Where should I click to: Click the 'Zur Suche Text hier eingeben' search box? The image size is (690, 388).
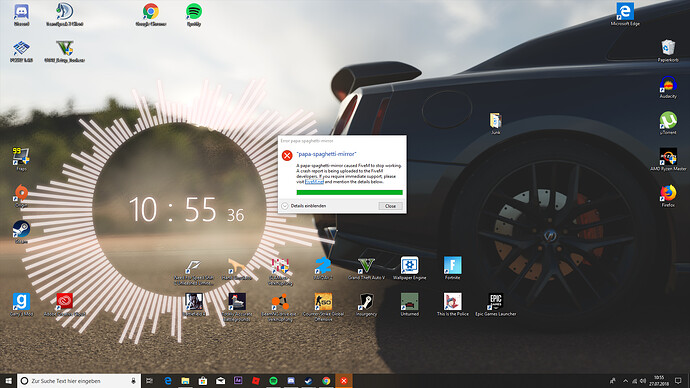pos(79,381)
